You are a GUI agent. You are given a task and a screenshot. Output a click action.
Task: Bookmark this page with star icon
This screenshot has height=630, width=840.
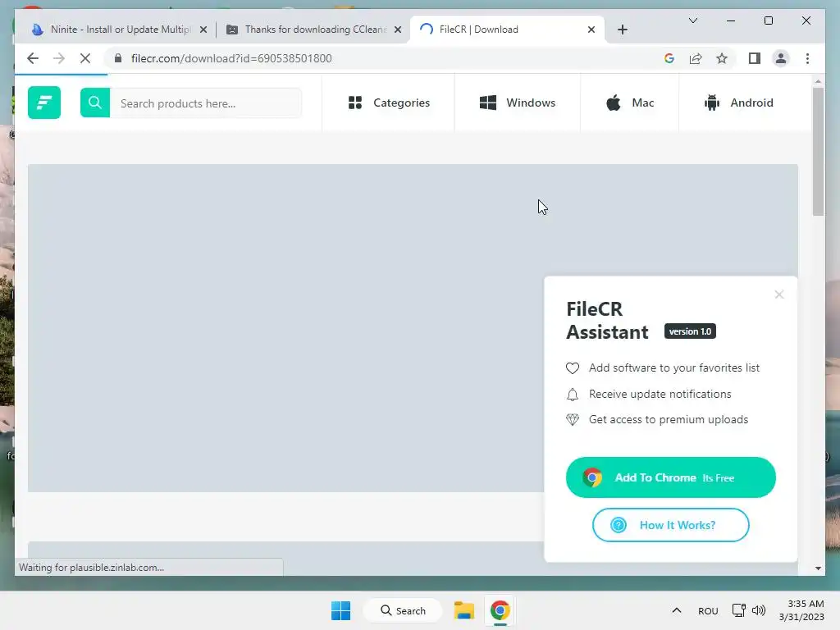[722, 58]
